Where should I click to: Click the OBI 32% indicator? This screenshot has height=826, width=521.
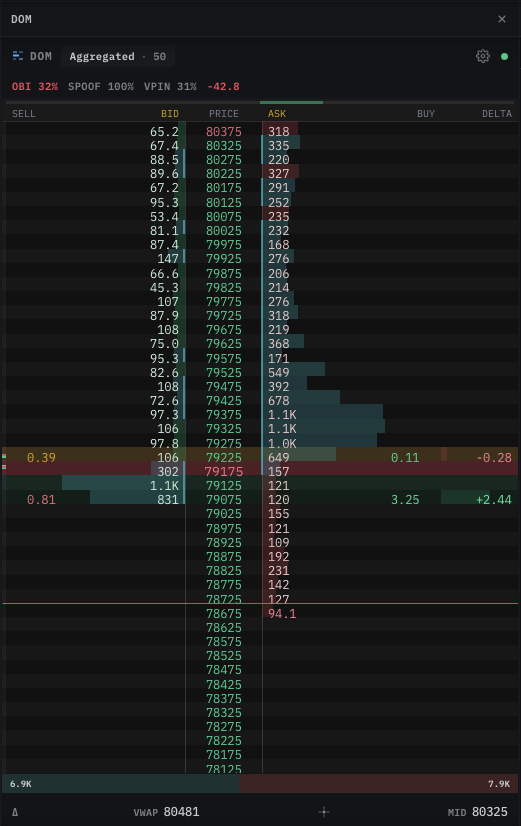click(35, 86)
